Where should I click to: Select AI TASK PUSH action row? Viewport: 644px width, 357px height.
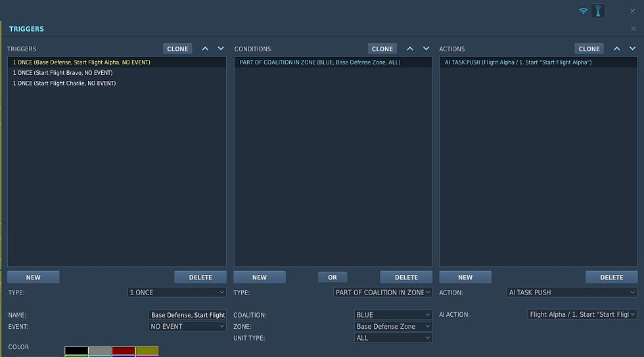click(538, 62)
